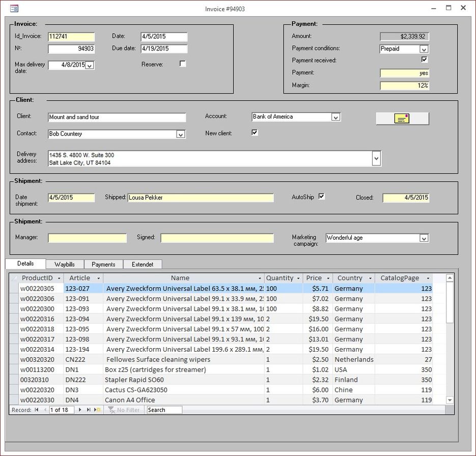Image resolution: width=476 pixels, height=456 pixels.
Task: Toggle the New client checkbox
Action: [x=255, y=132]
